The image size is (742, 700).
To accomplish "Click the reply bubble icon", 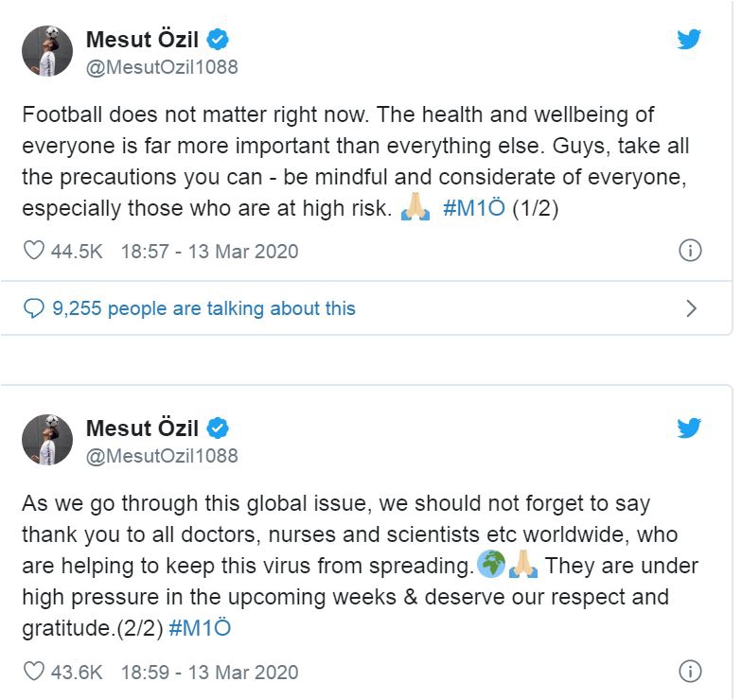I will [x=34, y=307].
